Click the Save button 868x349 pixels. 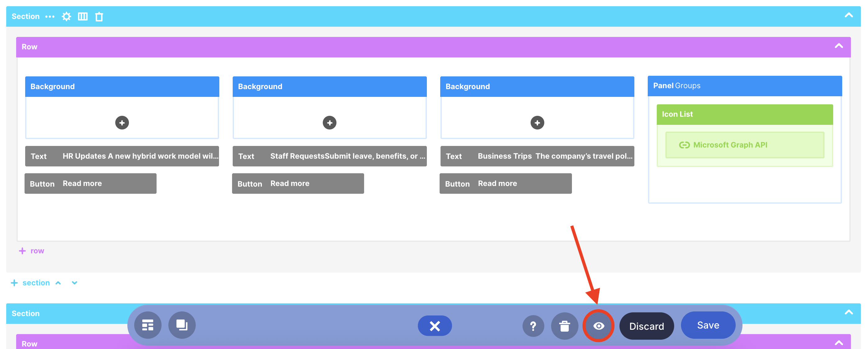(x=708, y=325)
